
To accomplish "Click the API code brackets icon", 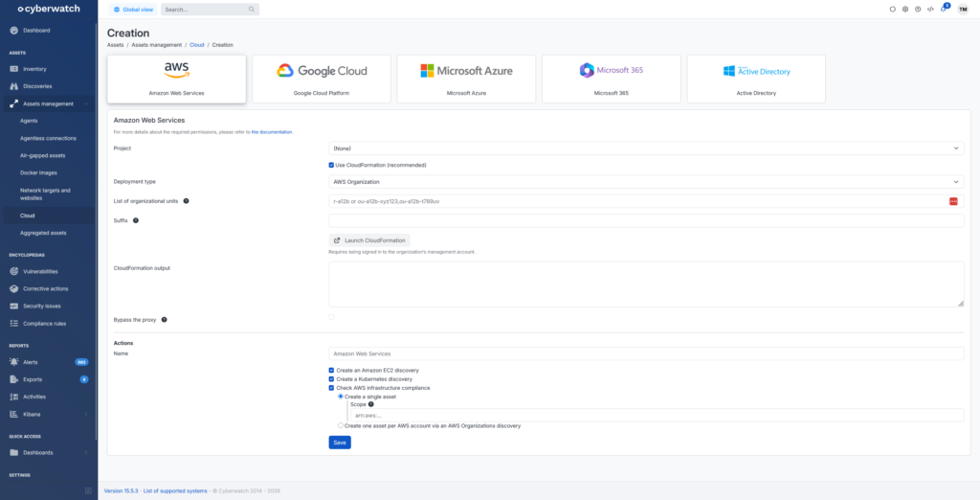I will tap(930, 9).
